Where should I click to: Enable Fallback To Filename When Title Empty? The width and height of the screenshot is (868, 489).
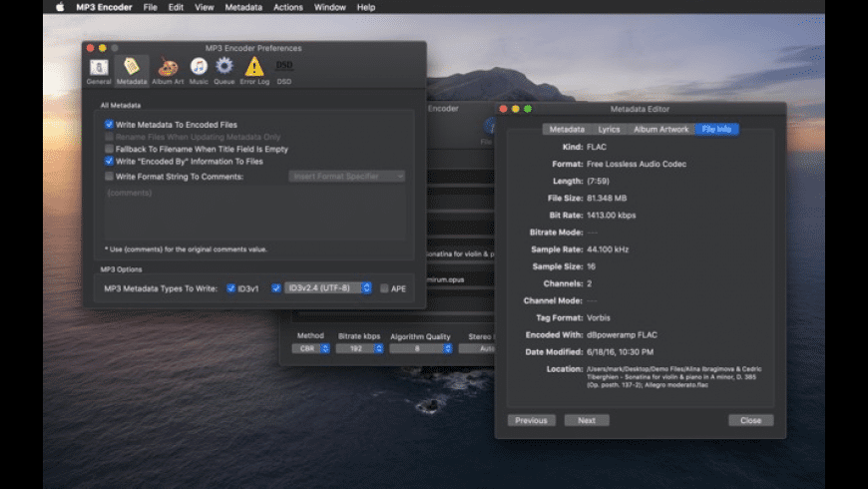point(110,149)
